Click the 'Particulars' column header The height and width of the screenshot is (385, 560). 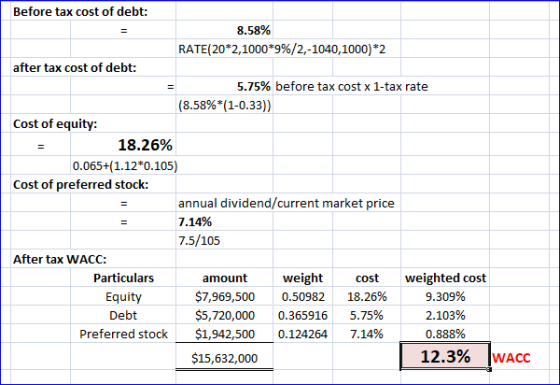click(124, 278)
